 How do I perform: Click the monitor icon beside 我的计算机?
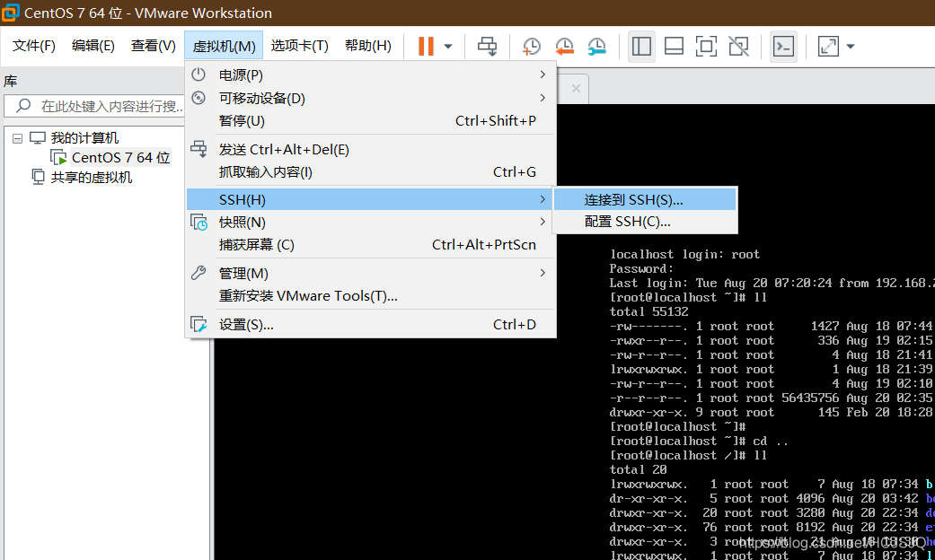pyautogui.click(x=38, y=138)
